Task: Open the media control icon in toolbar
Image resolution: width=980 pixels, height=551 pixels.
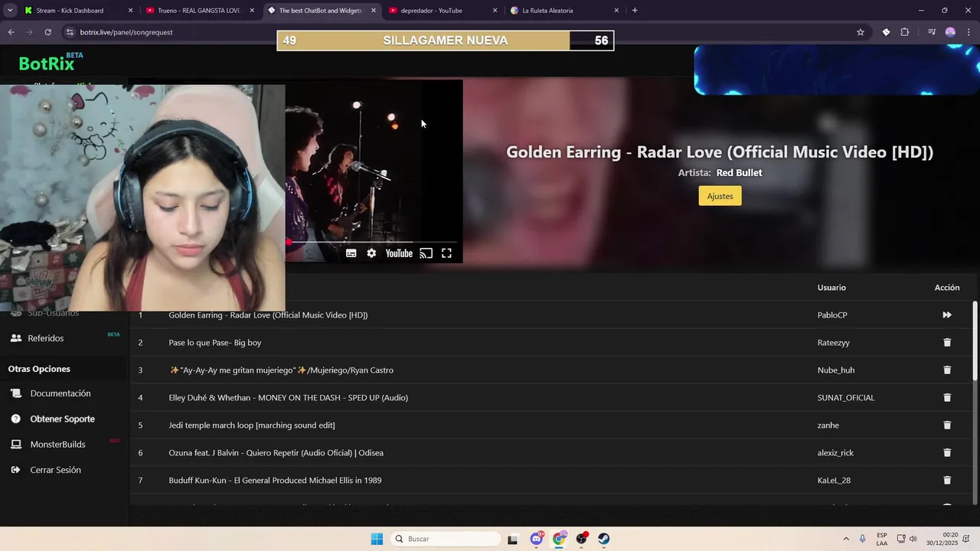Action: tap(932, 32)
